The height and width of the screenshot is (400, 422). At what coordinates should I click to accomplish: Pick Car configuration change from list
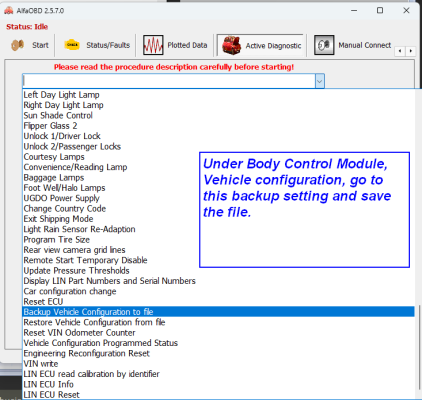tap(70, 291)
